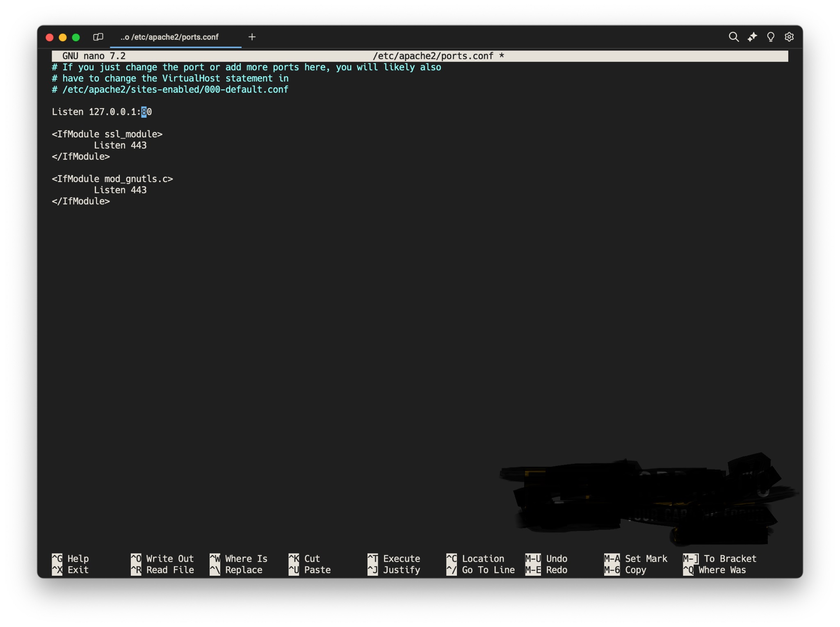Image resolution: width=840 pixels, height=627 pixels.
Task: Click the first indented Listen 443 line
Action: pos(120,145)
